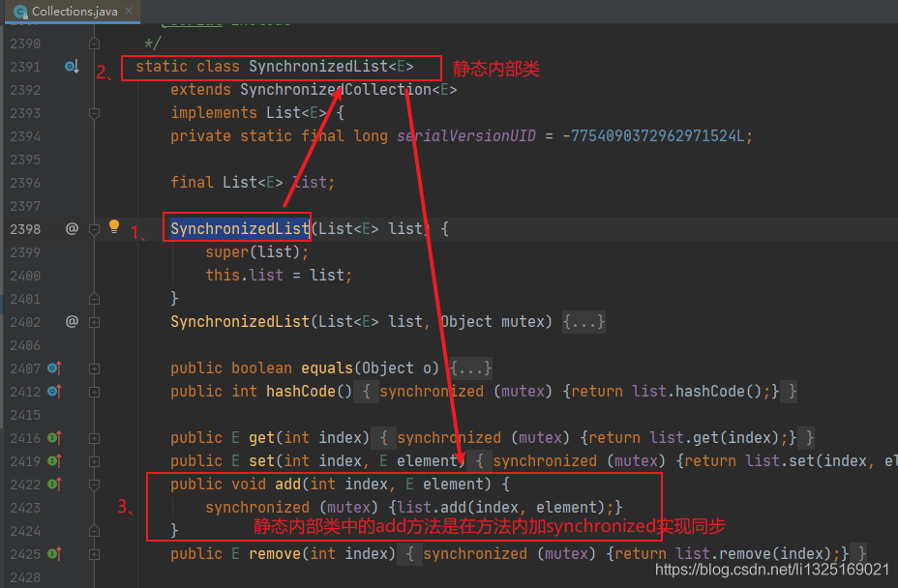Expand the {...} placeholder after Object mutex
The height and width of the screenshot is (588, 898).
584,322
